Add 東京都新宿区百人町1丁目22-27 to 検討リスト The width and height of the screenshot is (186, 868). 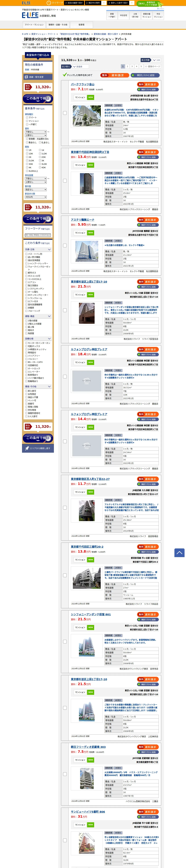pos(148,484)
